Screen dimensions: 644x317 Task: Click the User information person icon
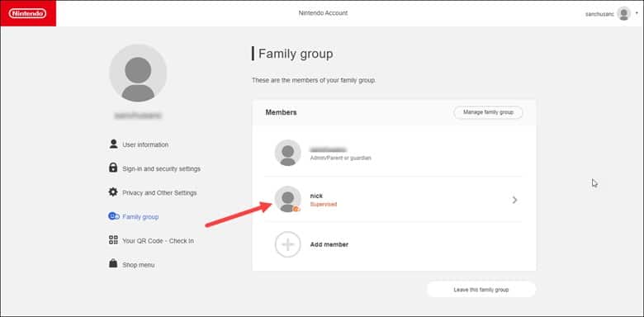tap(113, 144)
